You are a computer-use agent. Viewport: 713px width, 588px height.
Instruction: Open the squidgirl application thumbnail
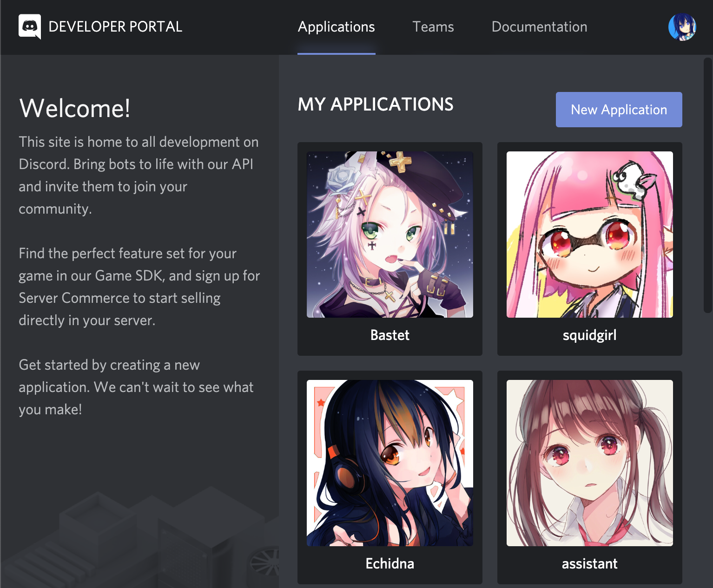[590, 235]
